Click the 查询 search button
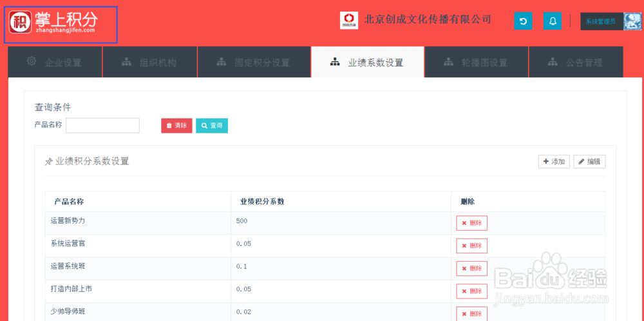This screenshot has width=644, height=321. [x=212, y=126]
